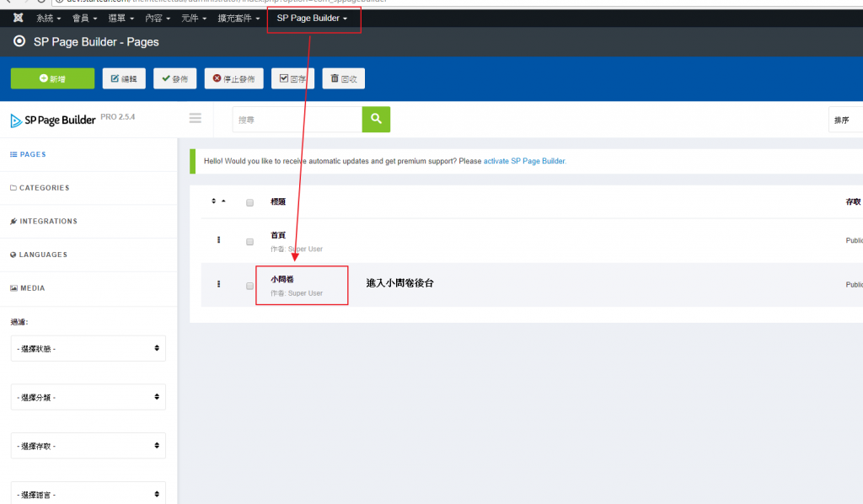Click the ordering sort arrows column header
The width and height of the screenshot is (863, 504).
click(x=218, y=201)
